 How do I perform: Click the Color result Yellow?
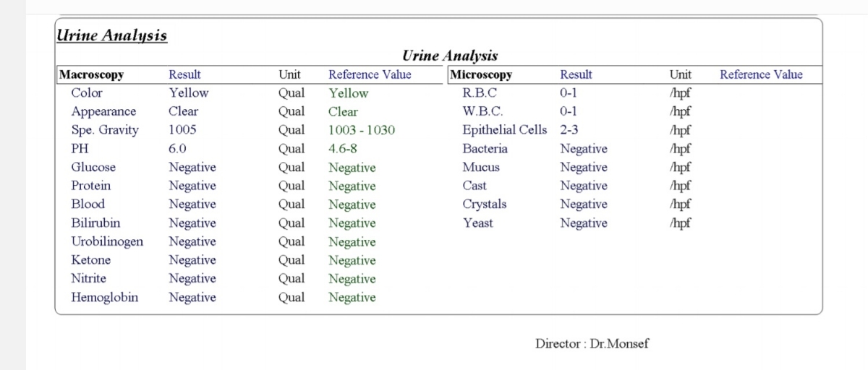click(x=189, y=92)
